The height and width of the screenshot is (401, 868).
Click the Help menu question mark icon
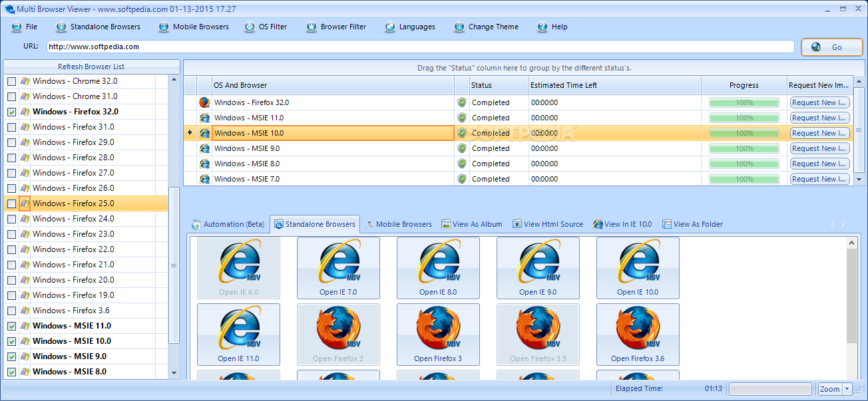(542, 27)
